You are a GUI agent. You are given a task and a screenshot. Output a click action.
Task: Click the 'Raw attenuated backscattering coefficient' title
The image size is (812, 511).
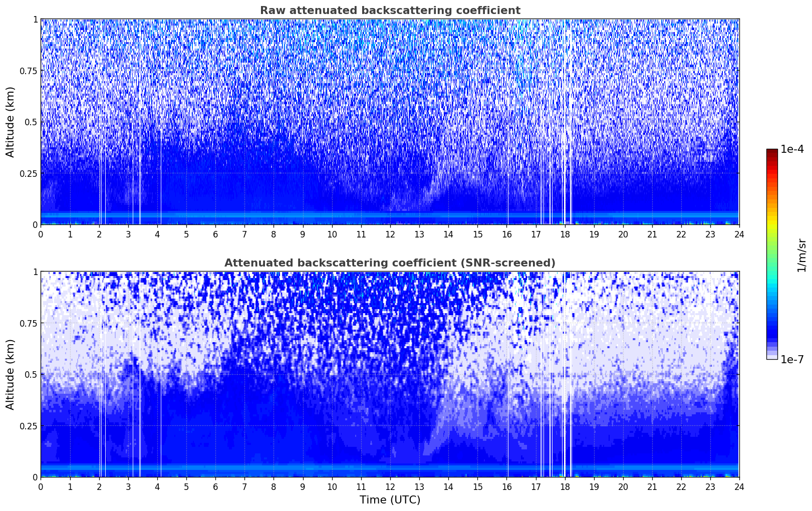click(x=390, y=11)
